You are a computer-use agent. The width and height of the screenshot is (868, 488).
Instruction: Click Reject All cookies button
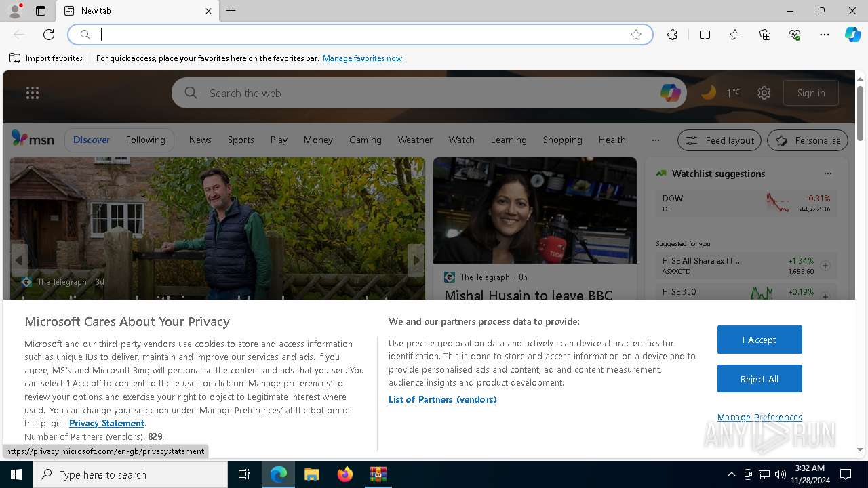coord(759,379)
